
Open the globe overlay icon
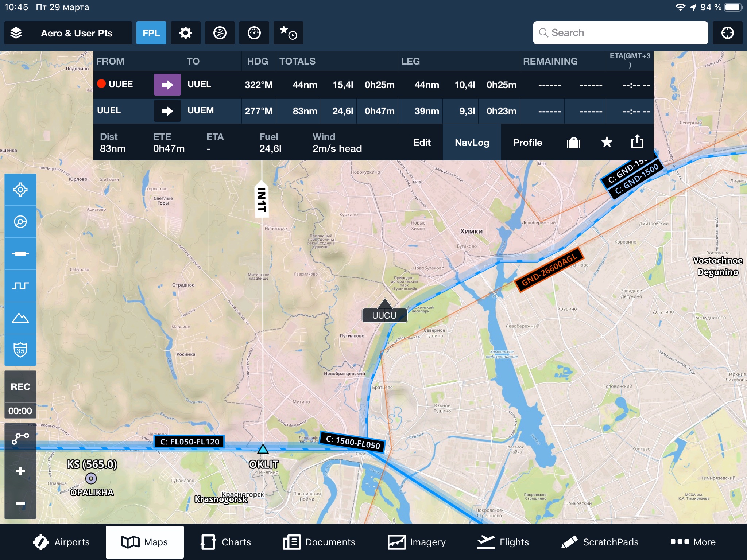pos(220,33)
